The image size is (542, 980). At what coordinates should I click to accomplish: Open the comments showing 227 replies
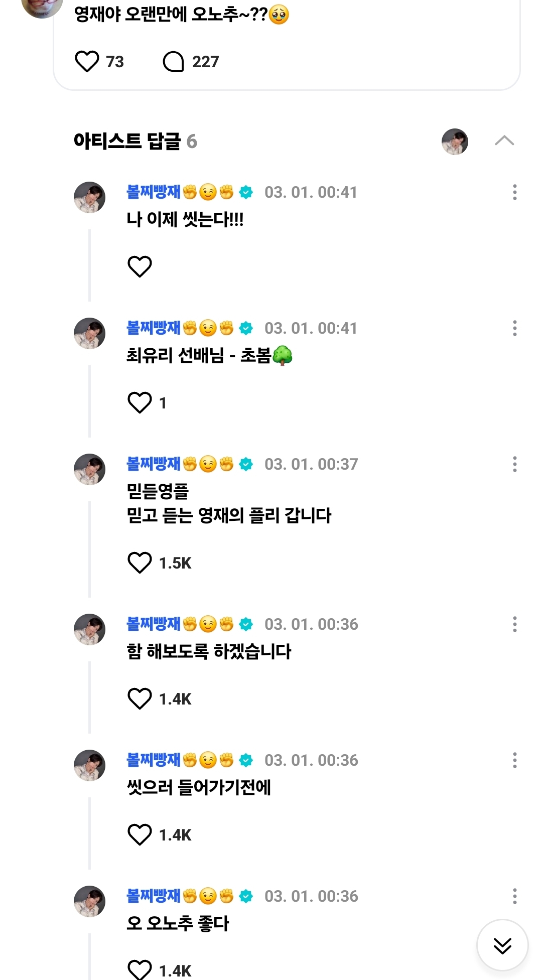click(174, 62)
